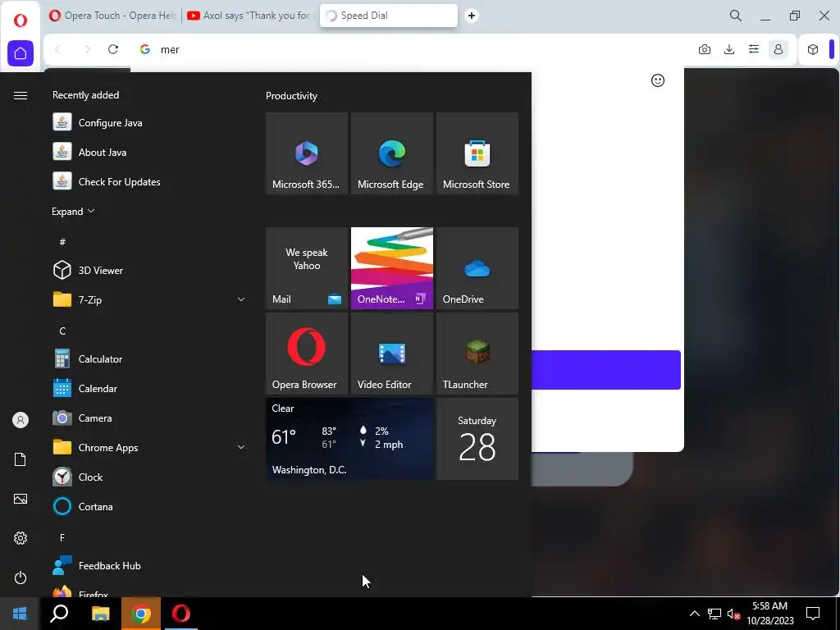The image size is (840, 630).
Task: Open the OneDrive tile
Action: (x=477, y=268)
